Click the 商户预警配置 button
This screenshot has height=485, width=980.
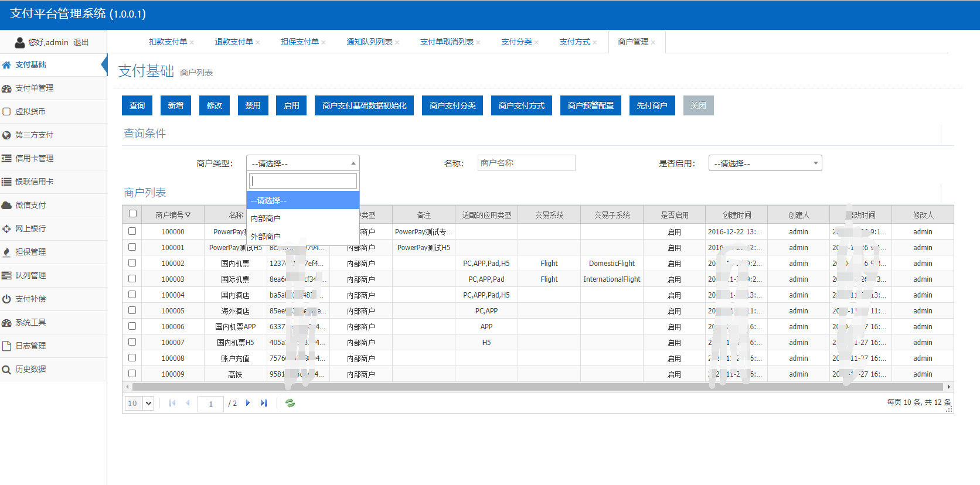(x=590, y=105)
